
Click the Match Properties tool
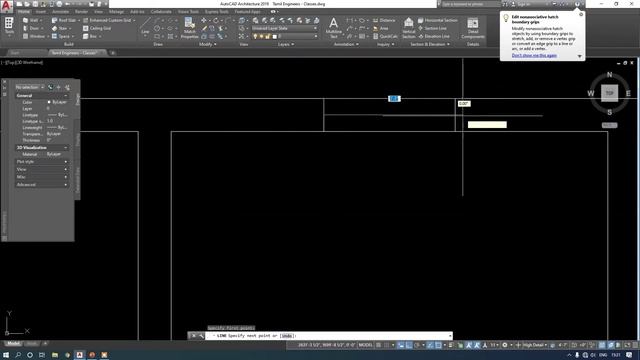coord(189,28)
